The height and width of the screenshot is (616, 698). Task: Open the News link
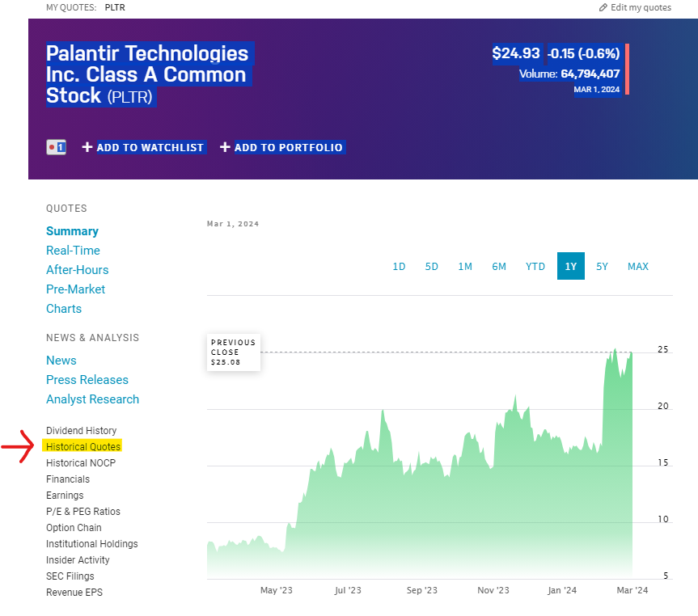coord(61,361)
